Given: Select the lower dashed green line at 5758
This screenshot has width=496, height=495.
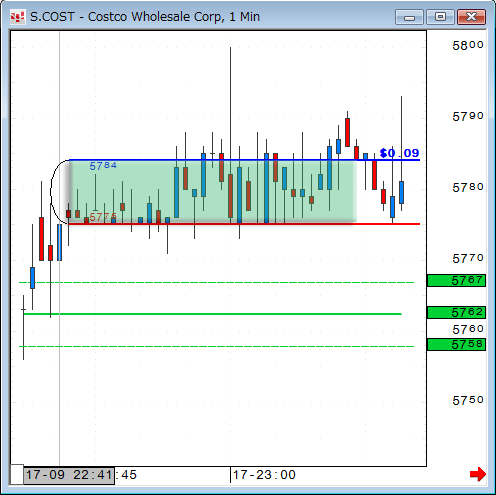Looking at the screenshot, I should [217, 346].
